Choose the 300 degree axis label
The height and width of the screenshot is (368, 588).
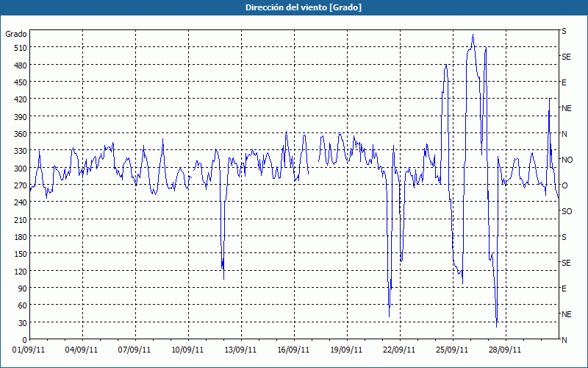(x=20, y=169)
